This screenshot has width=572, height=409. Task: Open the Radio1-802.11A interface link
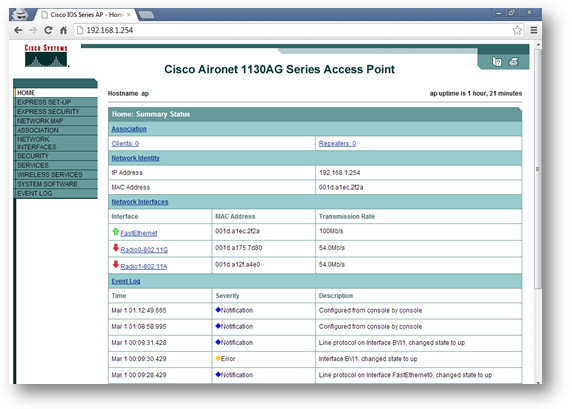pos(144,267)
